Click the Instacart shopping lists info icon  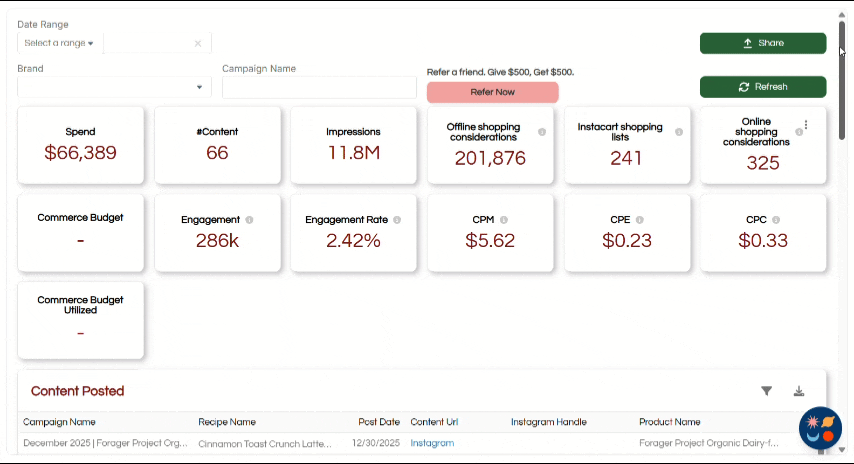click(x=679, y=132)
